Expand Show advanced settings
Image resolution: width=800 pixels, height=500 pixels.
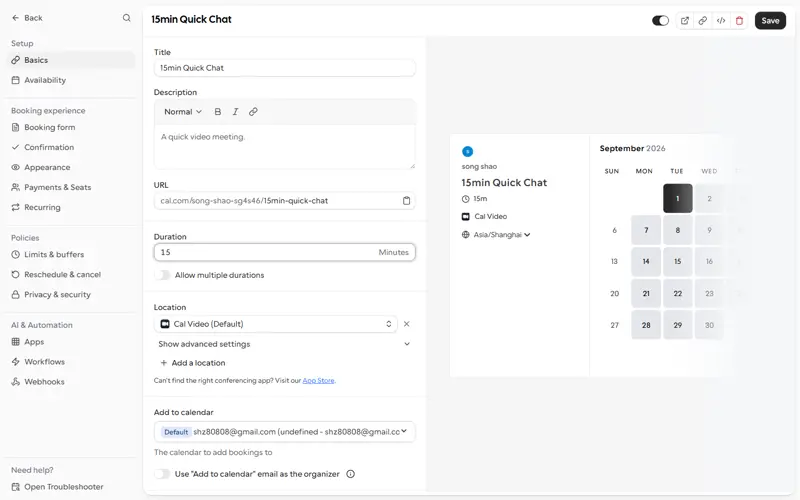pos(284,344)
